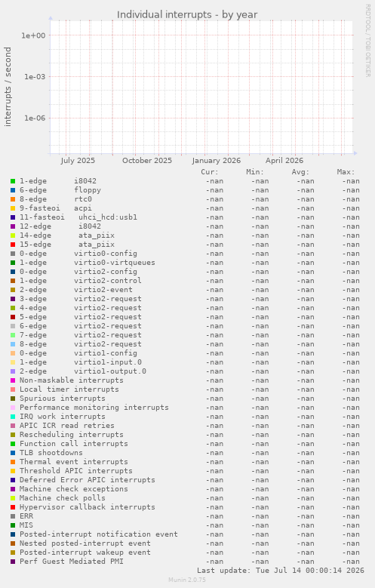Click the orange swatch next to rtc0
Image resolution: width=375 pixels, height=588 pixels.
pyautogui.click(x=13, y=199)
